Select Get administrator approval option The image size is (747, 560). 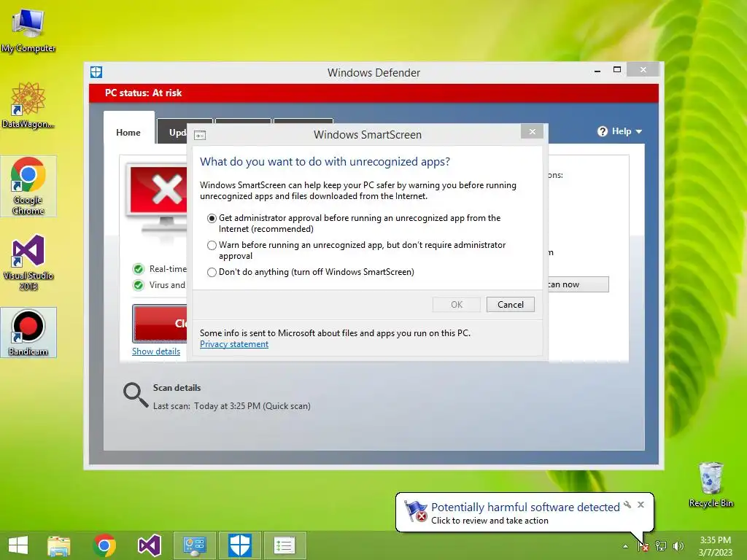[212, 218]
